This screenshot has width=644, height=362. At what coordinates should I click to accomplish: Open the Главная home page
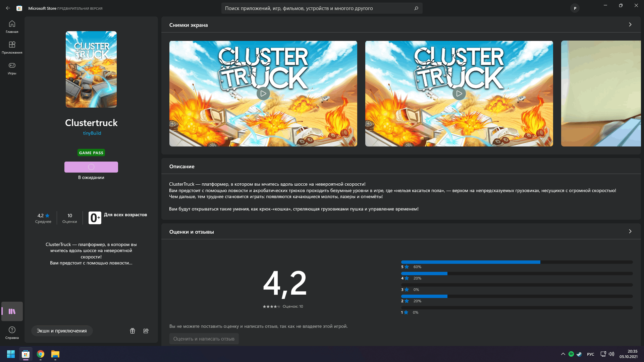12,27
